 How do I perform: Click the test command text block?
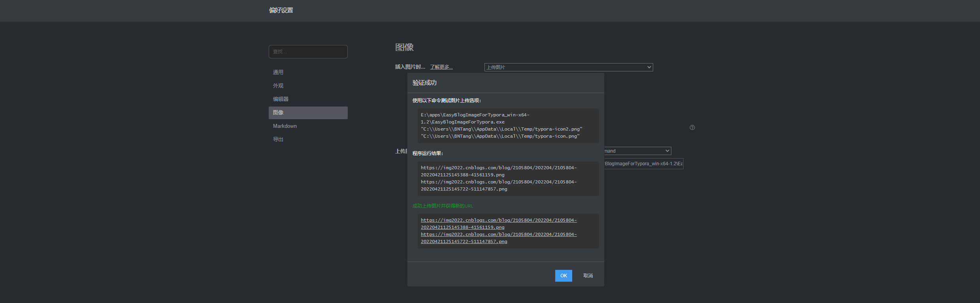pyautogui.click(x=508, y=126)
